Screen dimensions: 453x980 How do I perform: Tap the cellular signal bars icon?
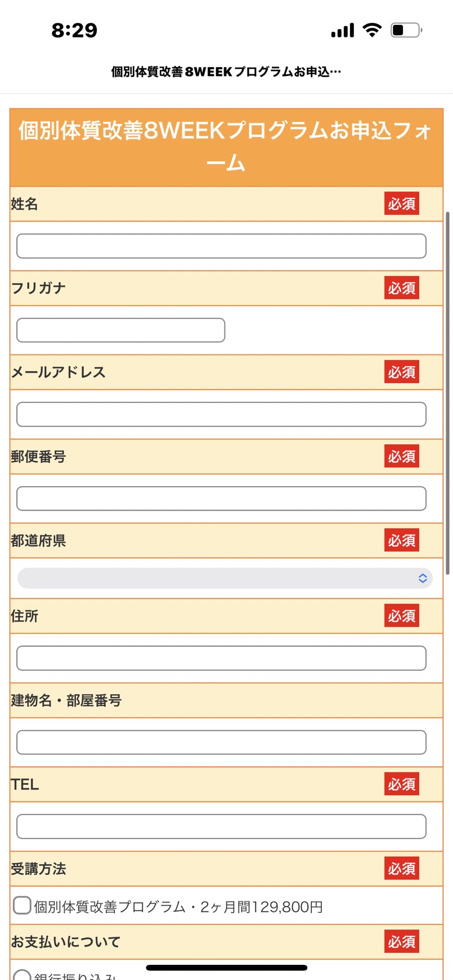343,30
